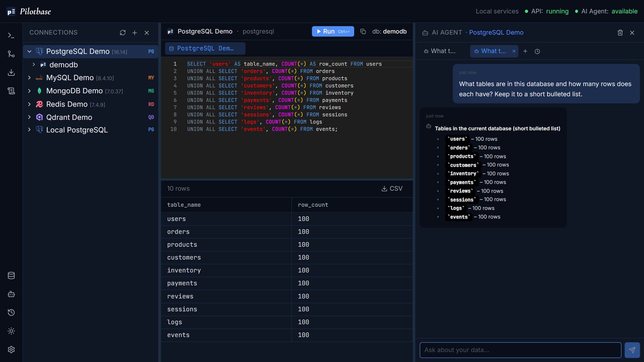
Task: Click the Ask about your data input
Action: pos(520,350)
